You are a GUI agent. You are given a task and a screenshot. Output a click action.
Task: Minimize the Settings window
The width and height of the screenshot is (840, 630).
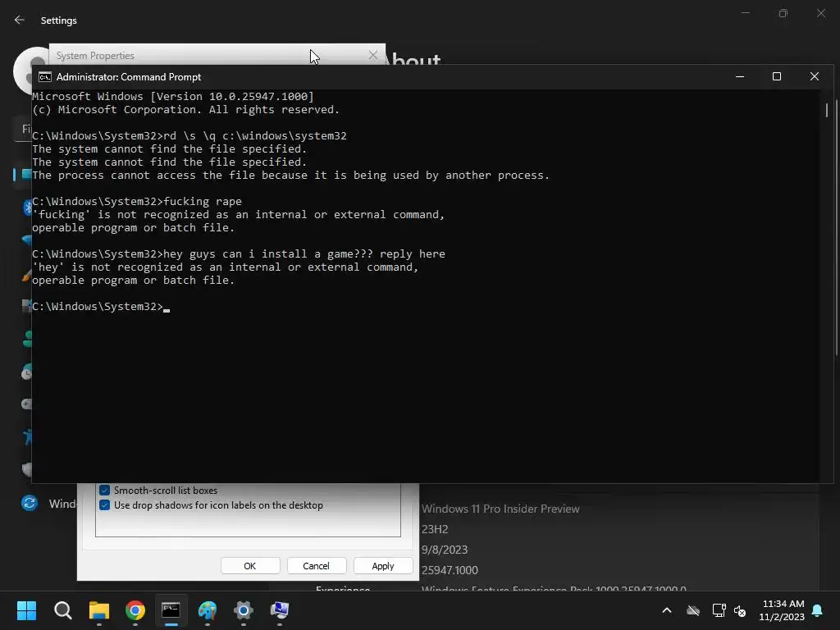[745, 13]
